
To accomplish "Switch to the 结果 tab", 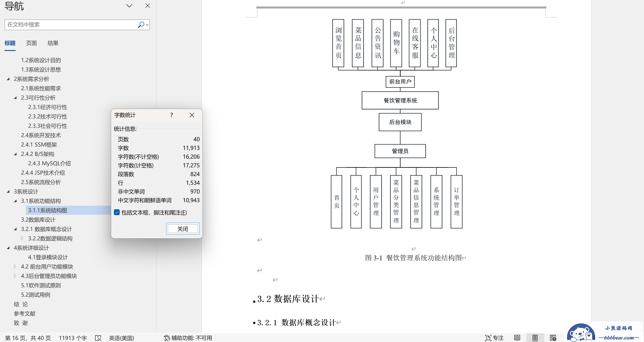I will coord(53,43).
